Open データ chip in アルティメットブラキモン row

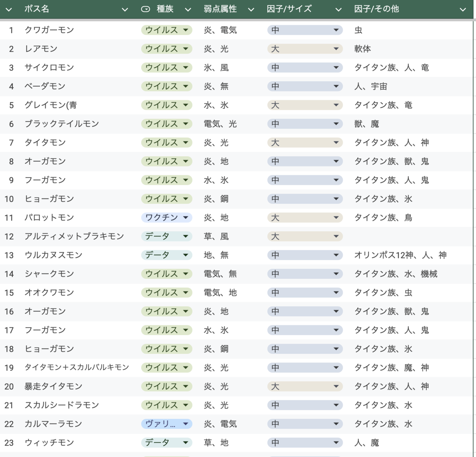[x=167, y=236]
